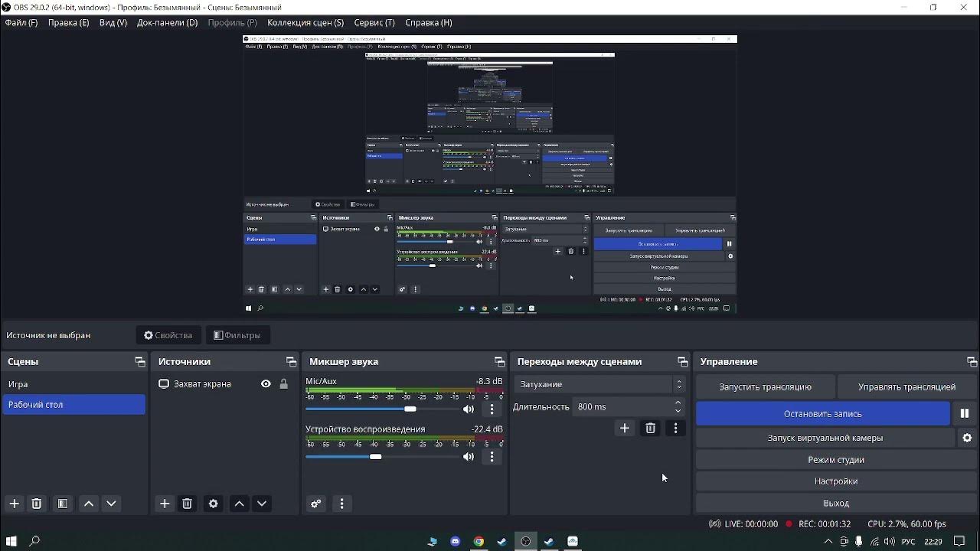980x551 pixels.
Task: Show hidden system tray icons
Action: coord(828,541)
